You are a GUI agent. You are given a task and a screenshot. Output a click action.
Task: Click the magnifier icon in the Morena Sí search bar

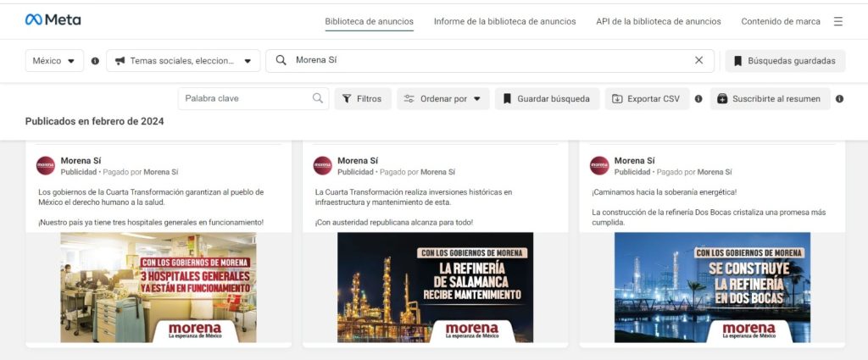click(281, 60)
